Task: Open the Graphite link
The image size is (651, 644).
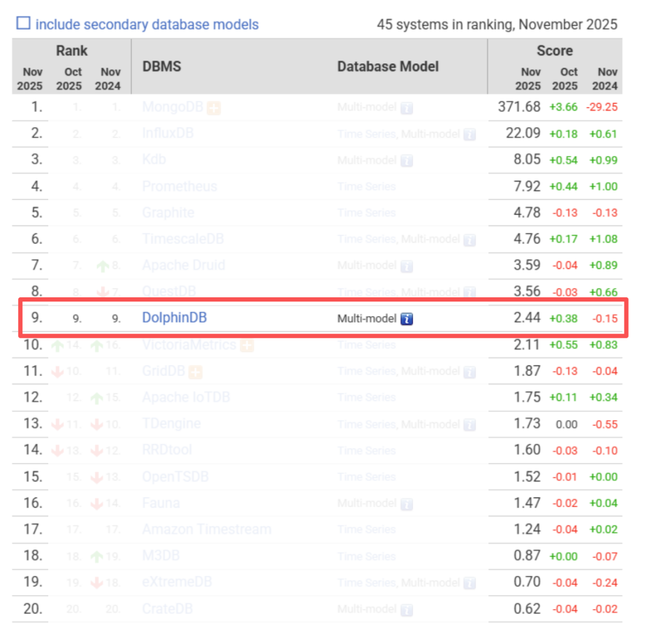Action: pyautogui.click(x=168, y=213)
